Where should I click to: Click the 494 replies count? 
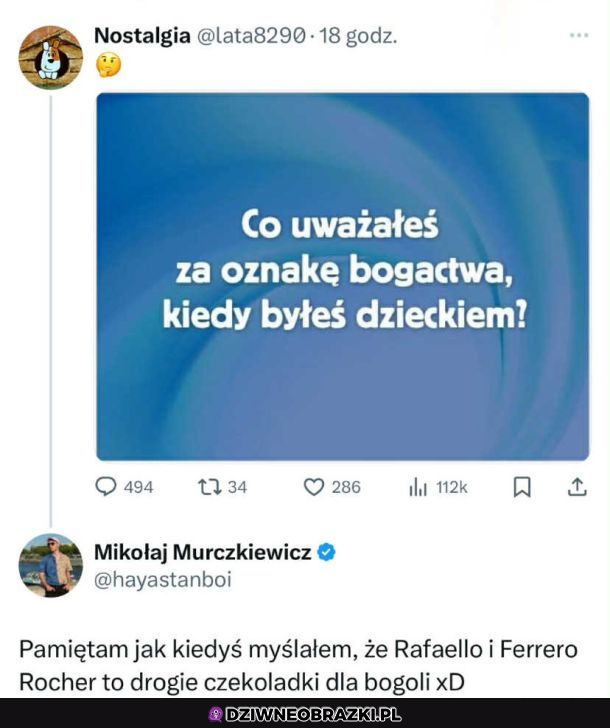pyautogui.click(x=138, y=488)
